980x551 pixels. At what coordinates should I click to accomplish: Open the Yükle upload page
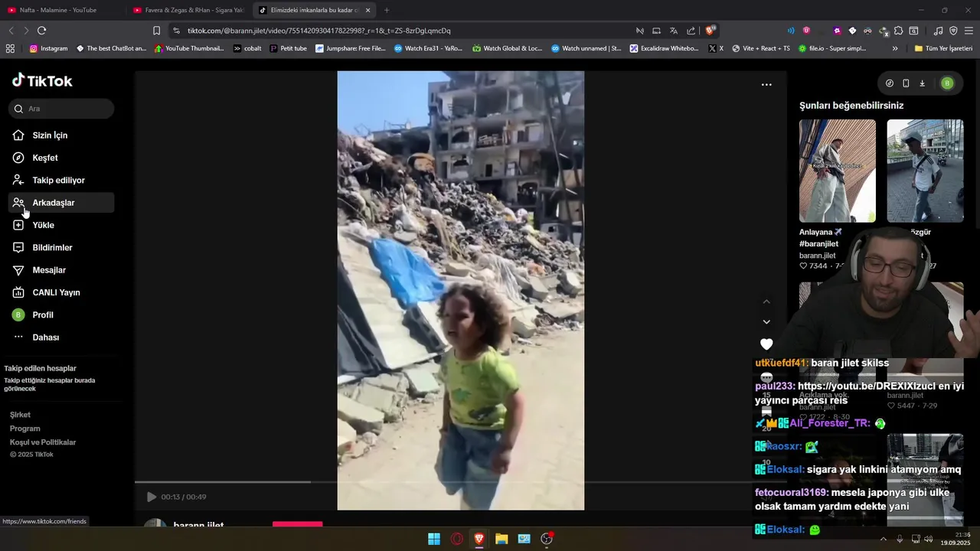[61, 225]
